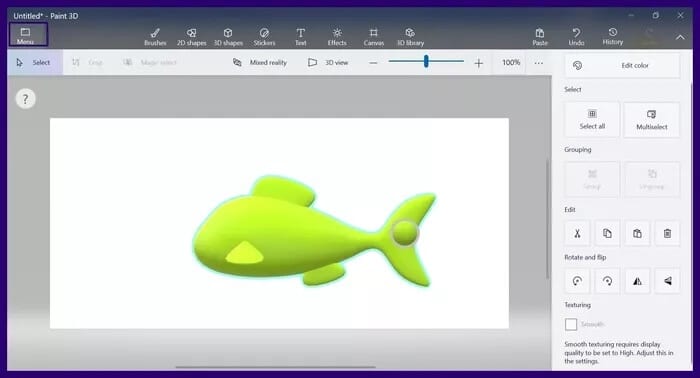Open the 3D shapes tab
The image size is (700, 378).
(x=228, y=37)
